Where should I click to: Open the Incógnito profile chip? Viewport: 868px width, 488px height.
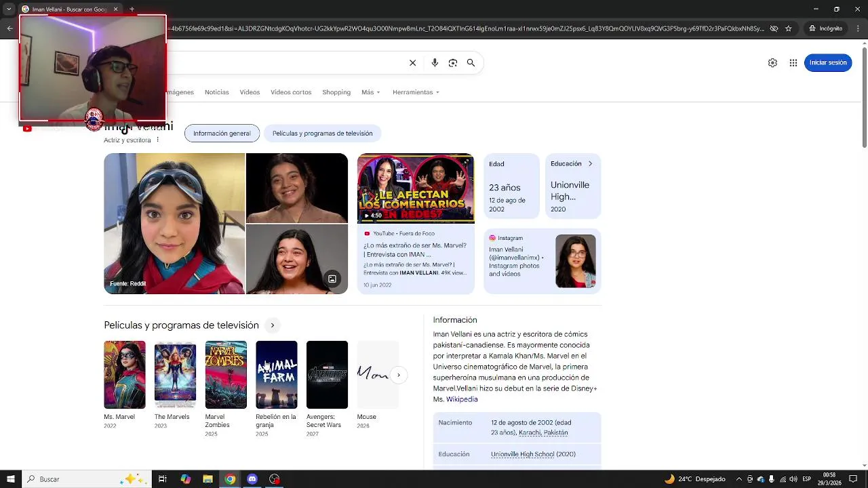[x=825, y=28]
